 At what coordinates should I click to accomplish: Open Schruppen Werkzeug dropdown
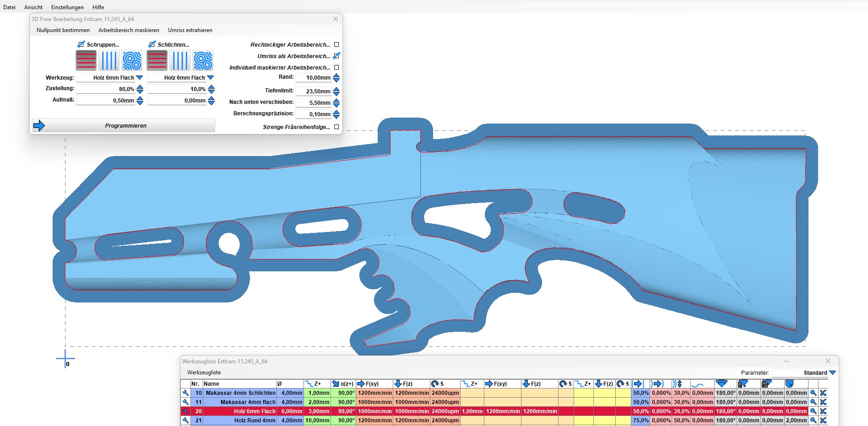140,78
